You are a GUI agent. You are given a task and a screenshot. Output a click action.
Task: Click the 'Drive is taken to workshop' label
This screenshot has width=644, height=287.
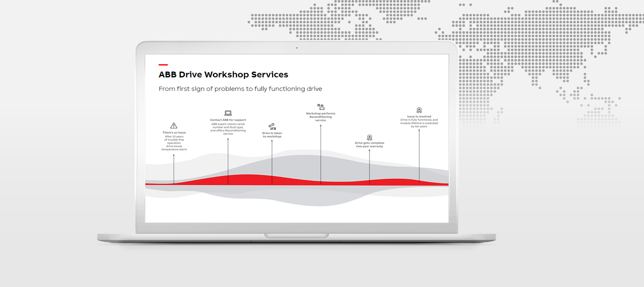coord(272,135)
